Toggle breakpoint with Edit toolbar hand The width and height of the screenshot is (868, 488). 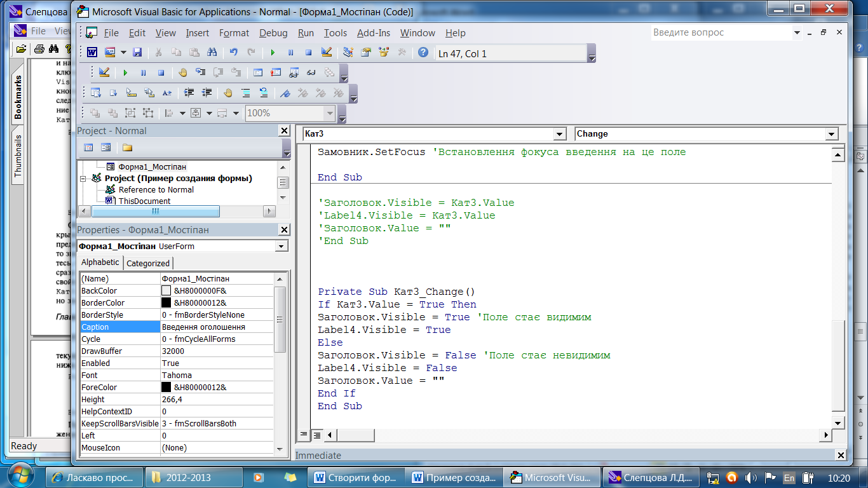tap(228, 93)
